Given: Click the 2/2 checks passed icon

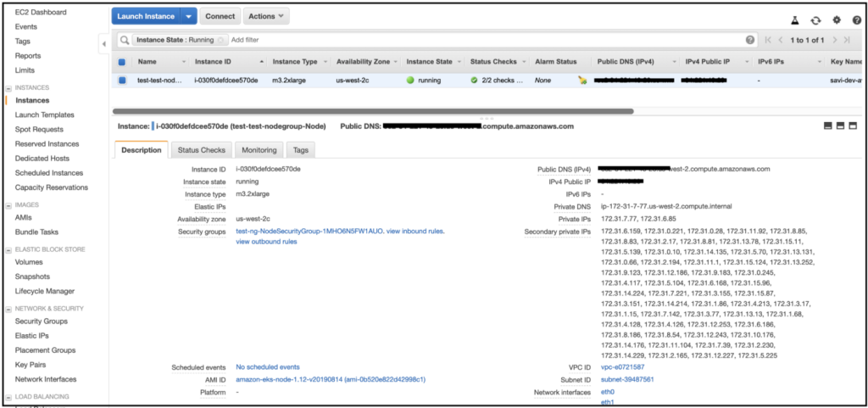Looking at the screenshot, I should pos(474,81).
